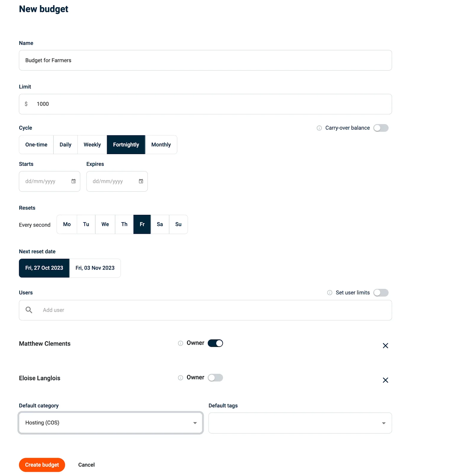The width and height of the screenshot is (467, 476).
Task: Click into the Add user search field
Action: [205, 310]
